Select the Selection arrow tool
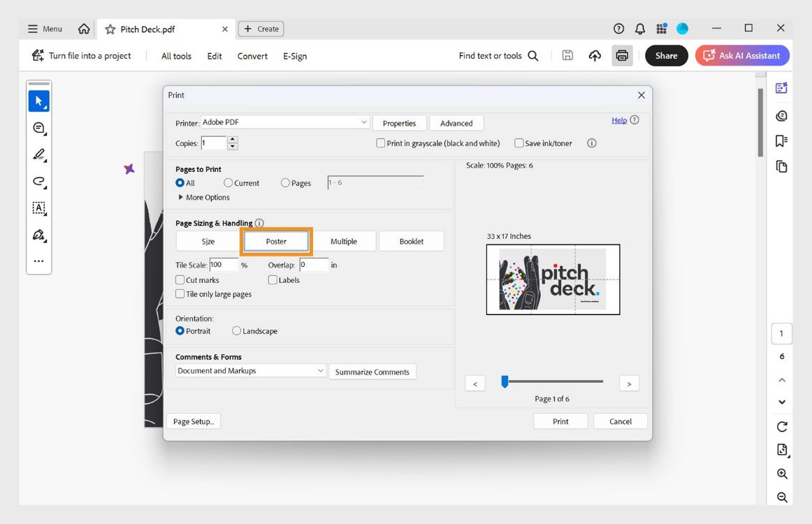Screen dimensions: 812x524 click(38, 100)
